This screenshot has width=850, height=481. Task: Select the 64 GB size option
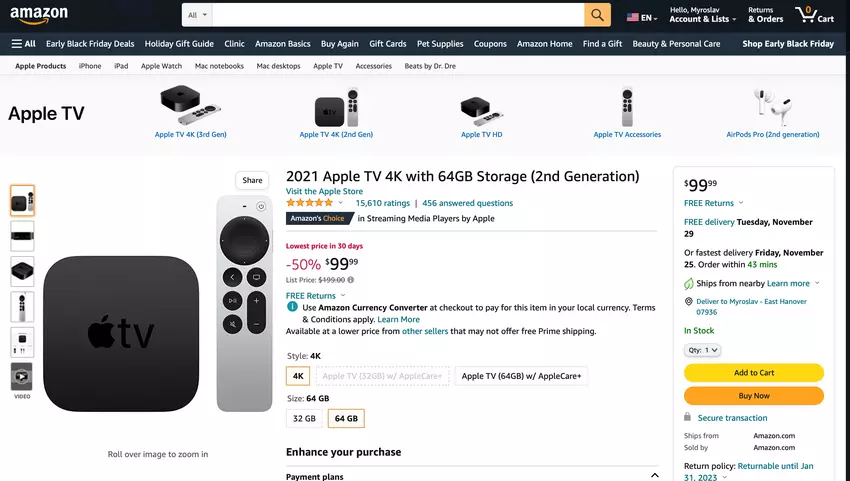[x=346, y=419]
